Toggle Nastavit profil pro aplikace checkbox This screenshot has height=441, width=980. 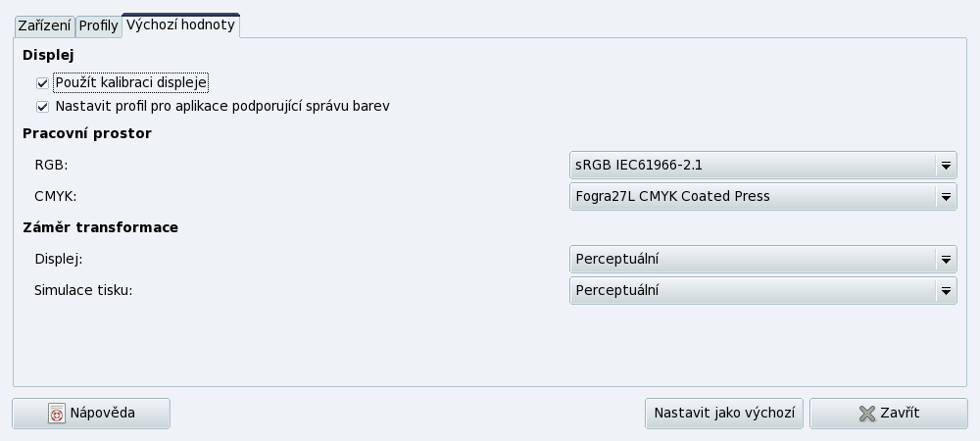tap(42, 107)
